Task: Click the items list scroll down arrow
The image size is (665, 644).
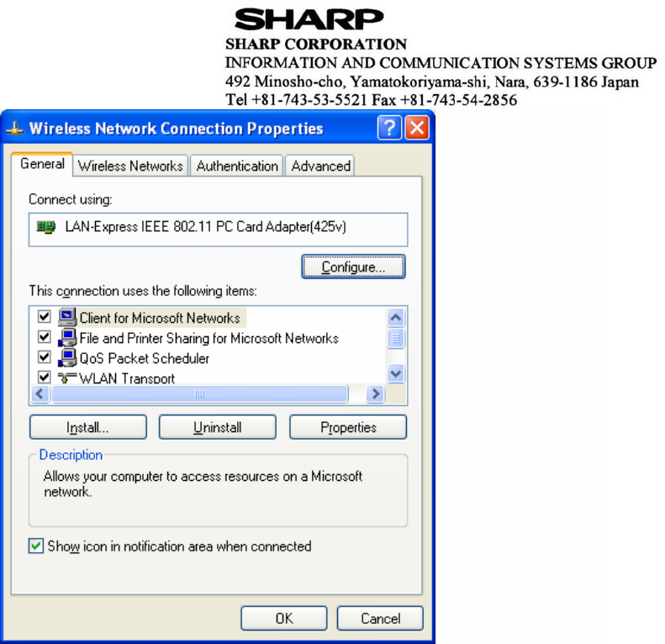Action: click(396, 374)
